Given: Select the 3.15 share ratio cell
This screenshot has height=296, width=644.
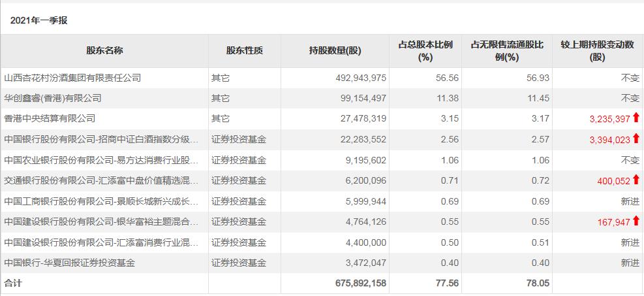Looking at the screenshot, I should coord(450,119).
